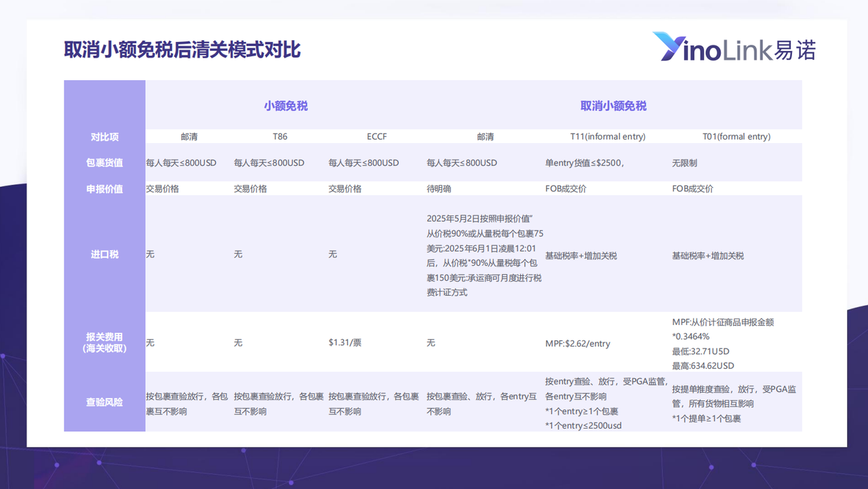
Task: Click the 最高:634.62USD line
Action: (703, 366)
